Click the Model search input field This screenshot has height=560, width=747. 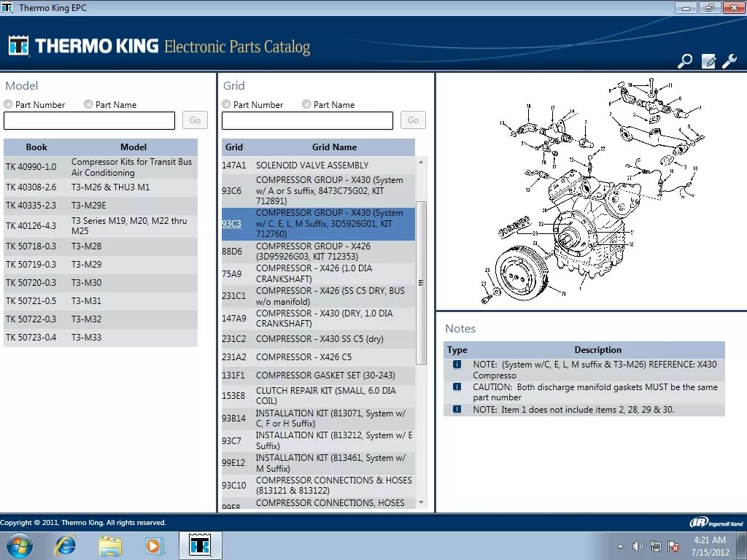tap(90, 120)
